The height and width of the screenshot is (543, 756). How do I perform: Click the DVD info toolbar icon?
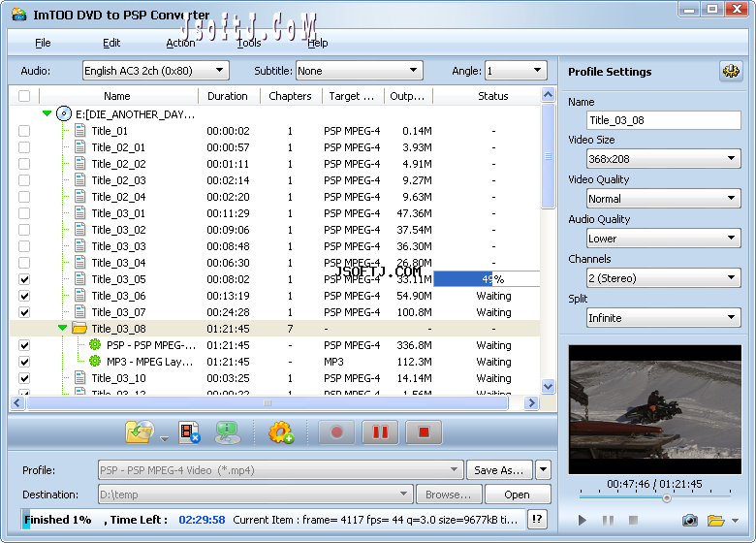click(x=227, y=432)
